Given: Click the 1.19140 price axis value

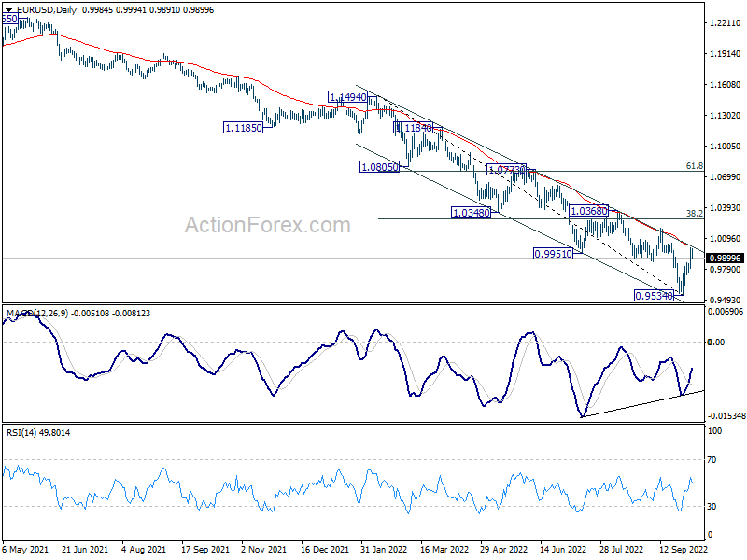Looking at the screenshot, I should (726, 54).
